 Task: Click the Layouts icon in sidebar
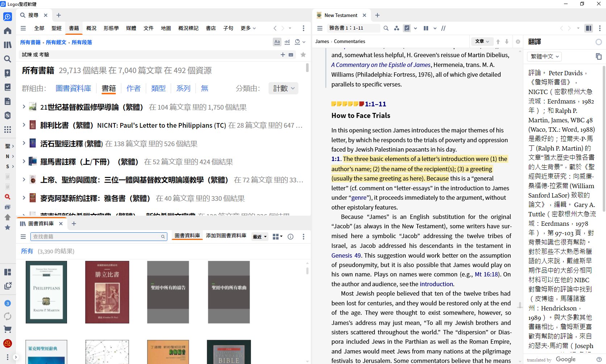point(7,272)
